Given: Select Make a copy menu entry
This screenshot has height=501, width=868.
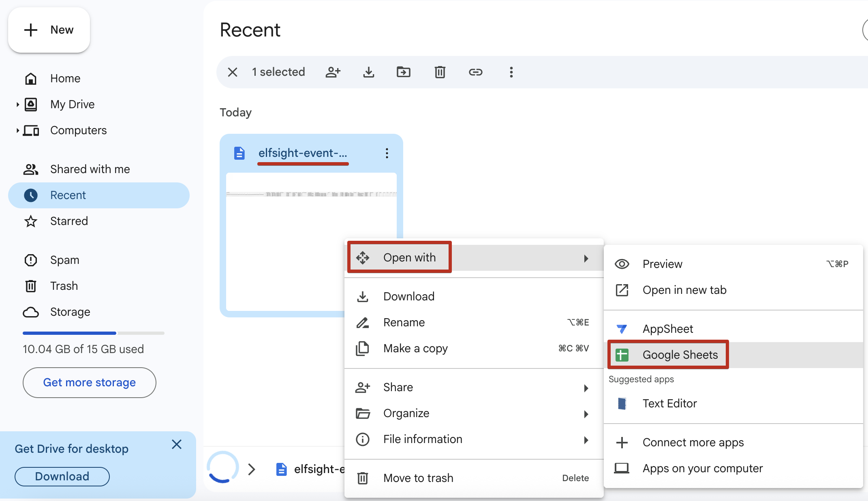Looking at the screenshot, I should [x=415, y=349].
